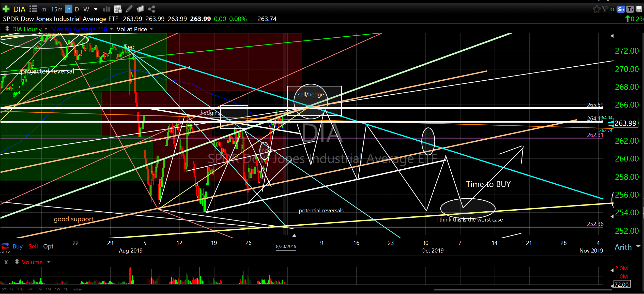644x294 pixels.
Task: Toggle the favorite star icon
Action: [596, 9]
